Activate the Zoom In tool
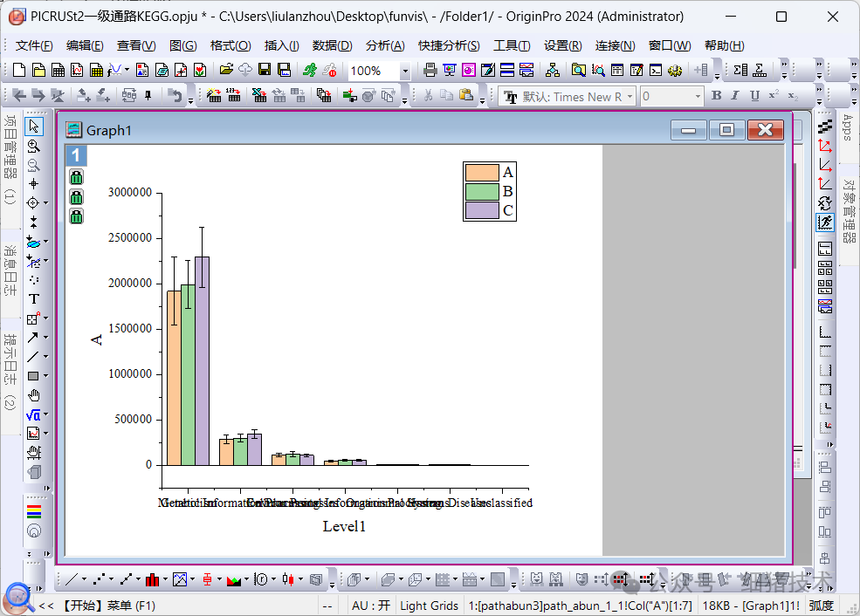This screenshot has width=860, height=616. 33,146
